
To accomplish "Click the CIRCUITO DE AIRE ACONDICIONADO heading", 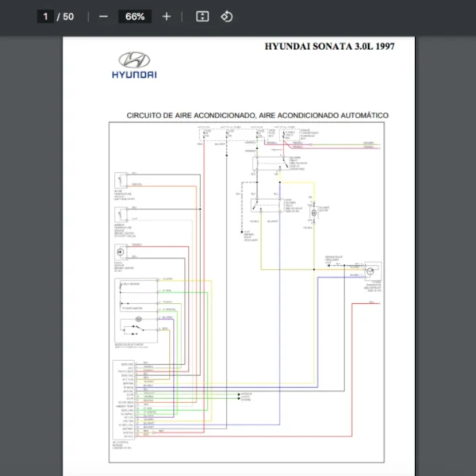I will point(257,116).
